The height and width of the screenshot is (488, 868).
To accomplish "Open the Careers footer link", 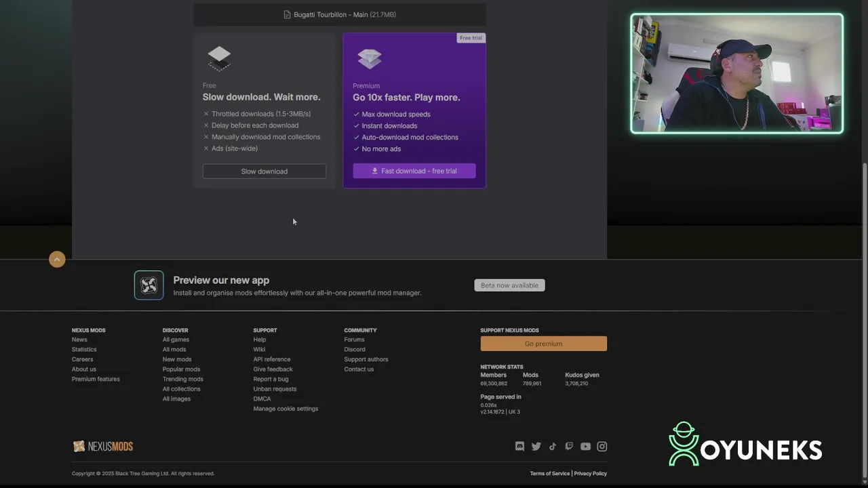I will tap(83, 359).
